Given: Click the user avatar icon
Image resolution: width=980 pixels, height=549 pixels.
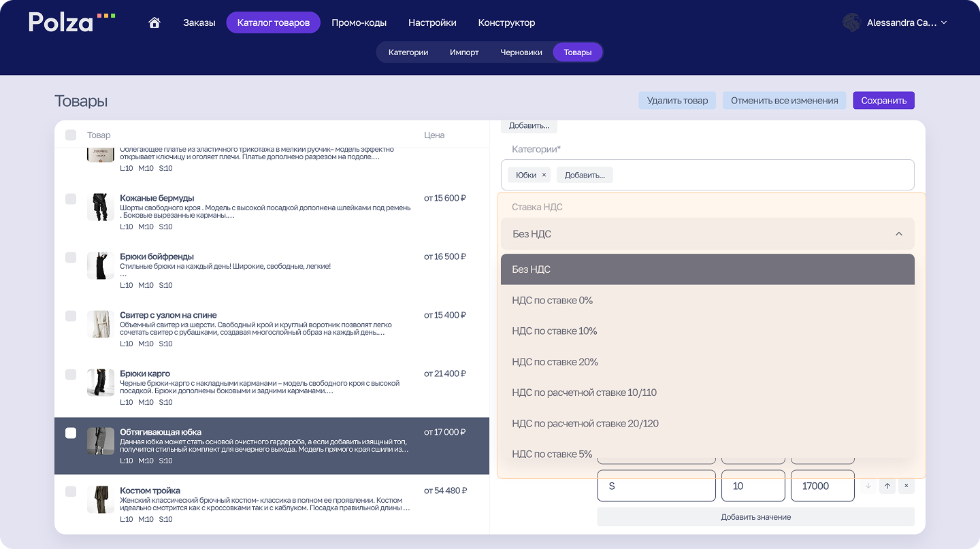Looking at the screenshot, I should tap(851, 22).
